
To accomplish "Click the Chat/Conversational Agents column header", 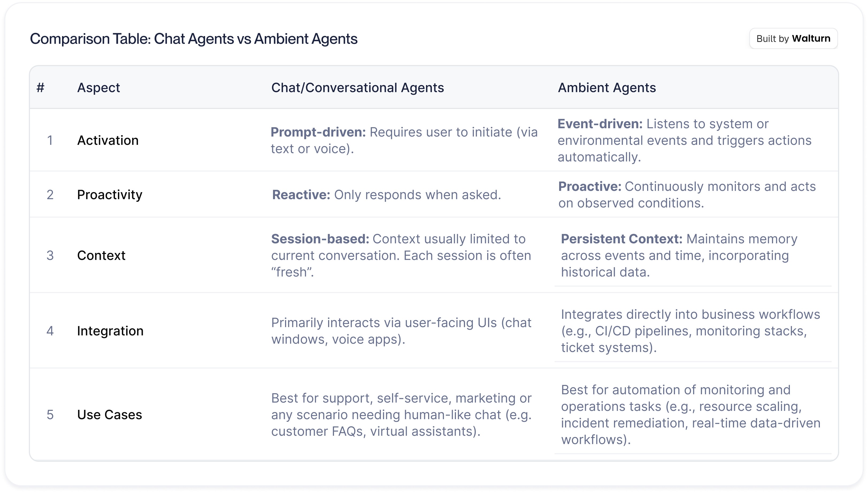I will [357, 88].
